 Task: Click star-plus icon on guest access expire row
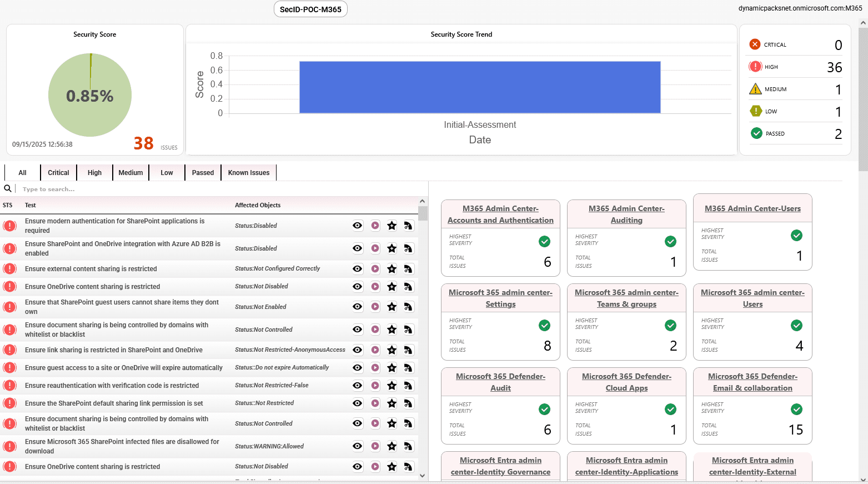[392, 368]
